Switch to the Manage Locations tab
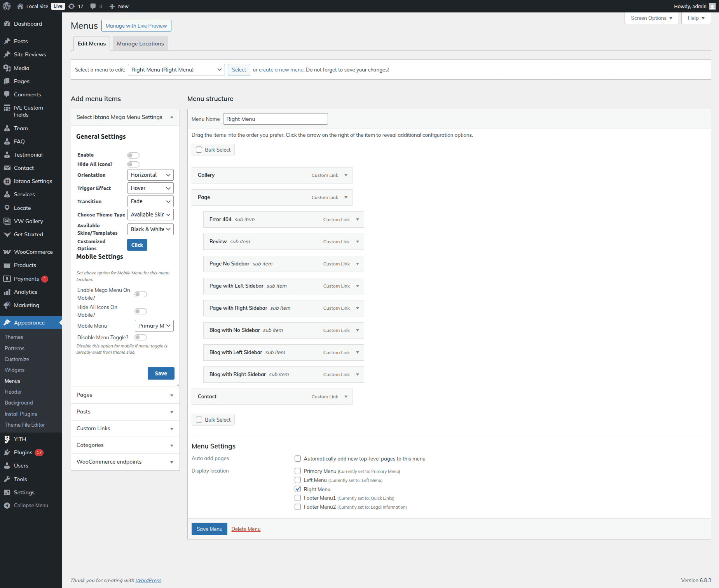This screenshot has width=719, height=588. pyautogui.click(x=140, y=44)
